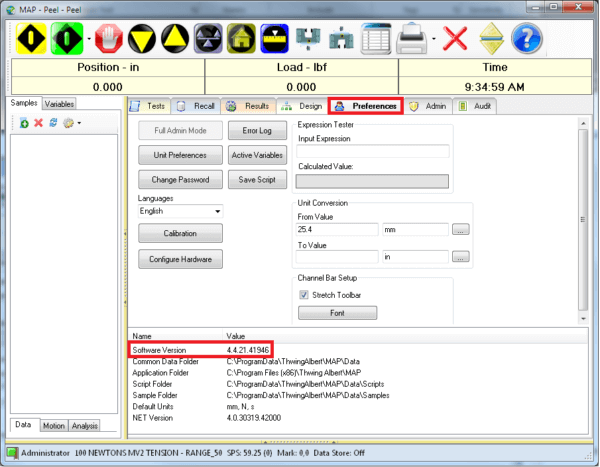Click the Change Password button
The height and width of the screenshot is (467, 600).
click(x=180, y=180)
